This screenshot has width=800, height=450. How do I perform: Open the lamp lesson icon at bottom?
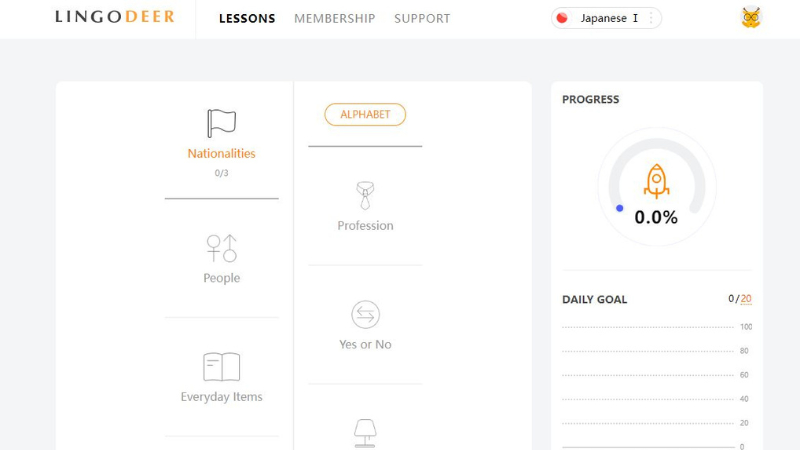pos(365,434)
